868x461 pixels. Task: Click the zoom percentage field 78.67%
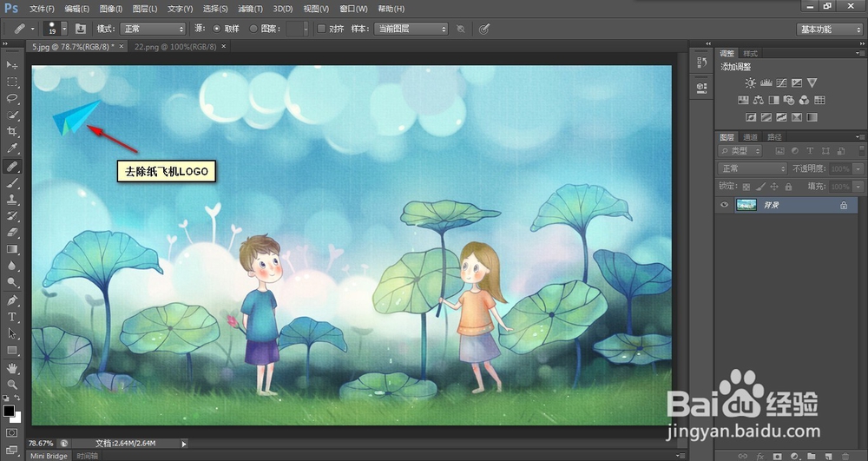click(x=41, y=444)
